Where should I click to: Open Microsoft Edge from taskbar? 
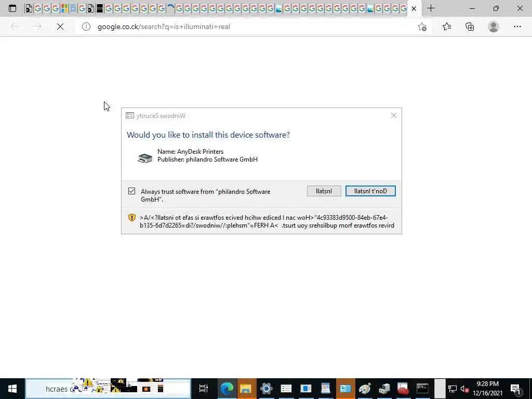(x=227, y=389)
